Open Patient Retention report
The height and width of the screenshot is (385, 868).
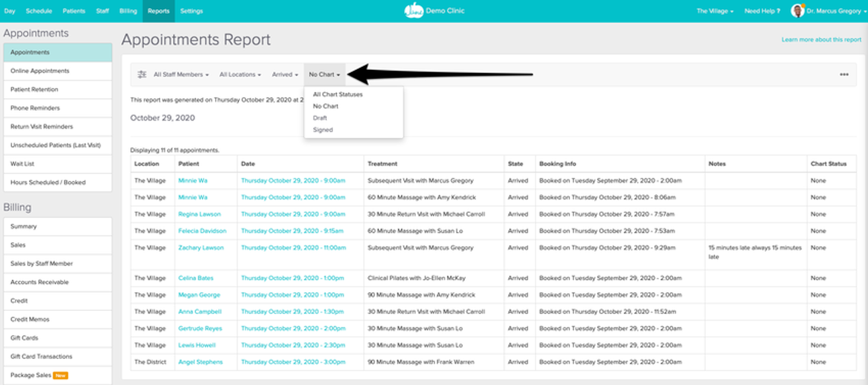point(58,89)
